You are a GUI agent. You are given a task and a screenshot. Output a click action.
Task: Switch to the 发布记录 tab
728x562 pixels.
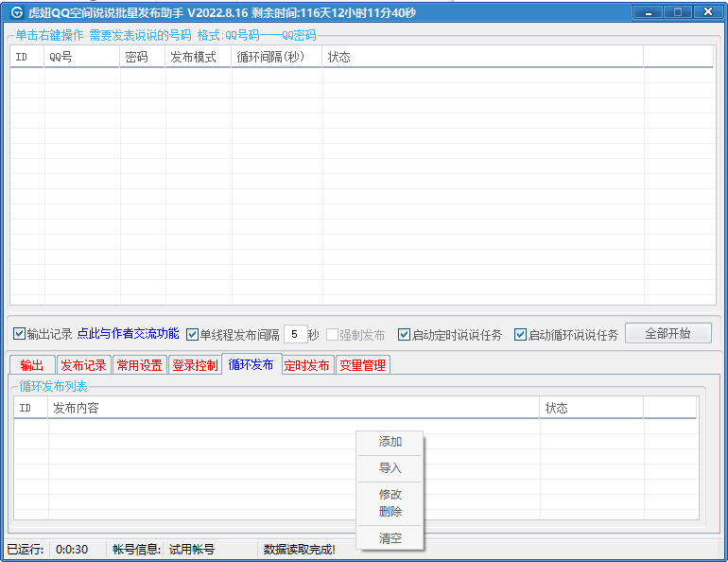click(83, 365)
